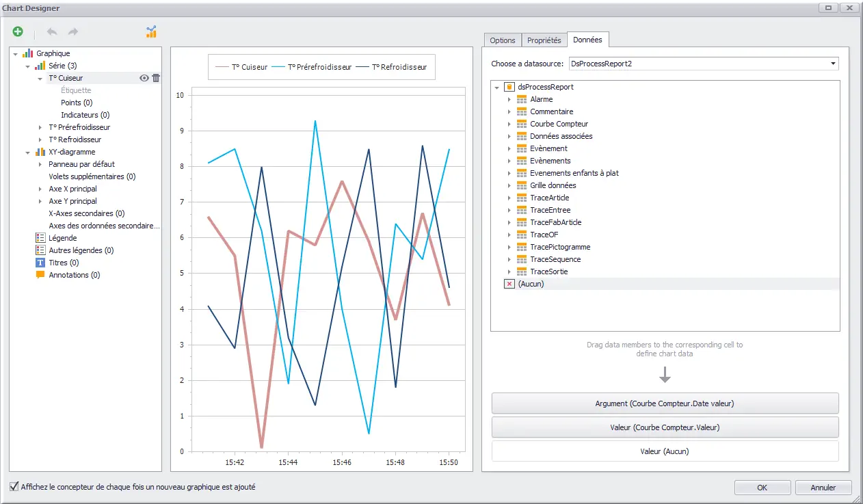Switch to the Options tab
The width and height of the screenshot is (863, 504).
pos(503,40)
